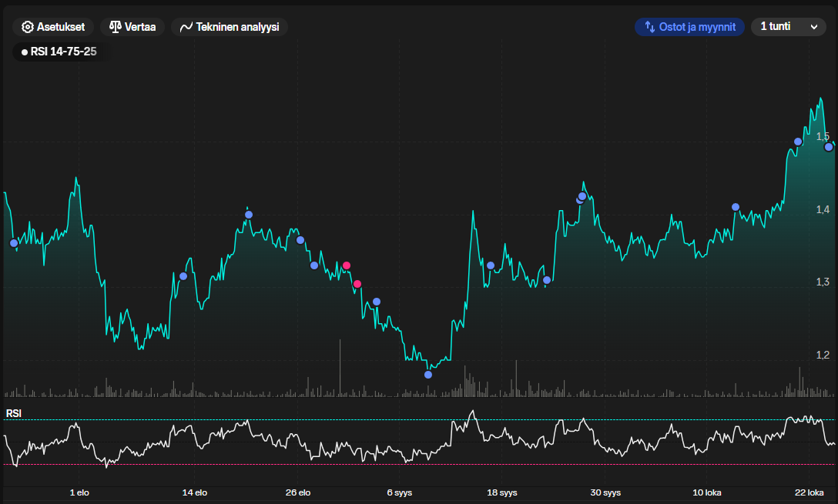This screenshot has height=504, width=838.
Task: Click the balance scale icon in Vertaa
Action: click(116, 27)
